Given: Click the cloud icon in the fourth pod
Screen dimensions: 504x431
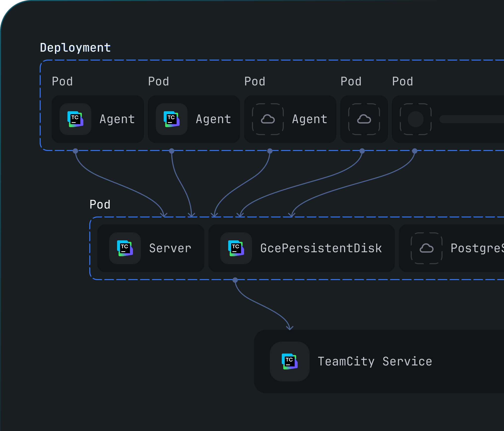Looking at the screenshot, I should (x=364, y=119).
